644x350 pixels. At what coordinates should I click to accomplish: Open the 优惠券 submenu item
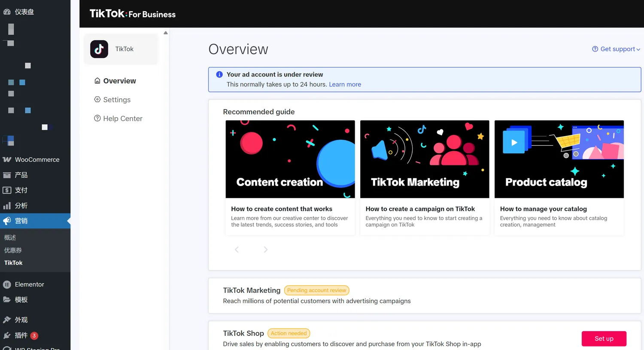point(13,250)
